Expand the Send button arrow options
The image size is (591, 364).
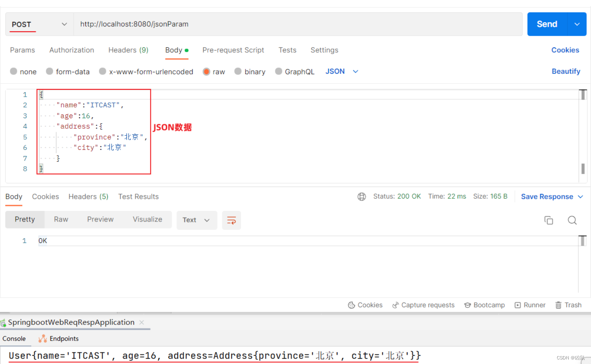click(577, 24)
